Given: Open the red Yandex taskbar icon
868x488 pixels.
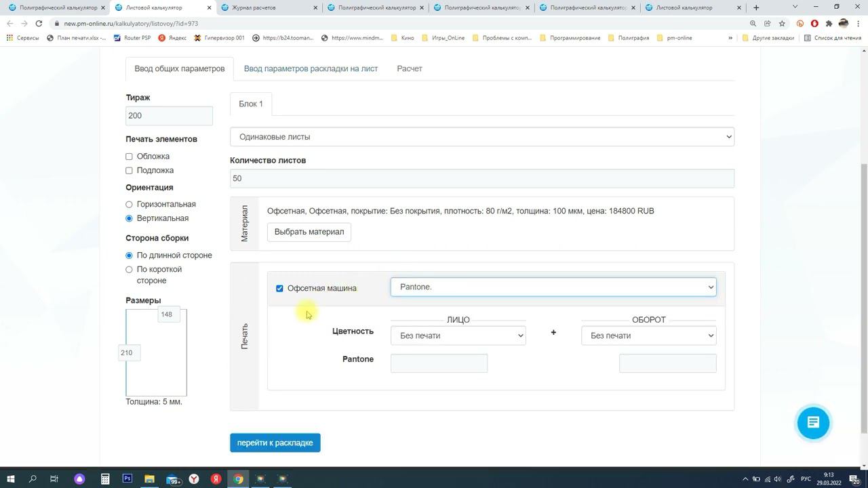Looking at the screenshot, I should (216, 479).
